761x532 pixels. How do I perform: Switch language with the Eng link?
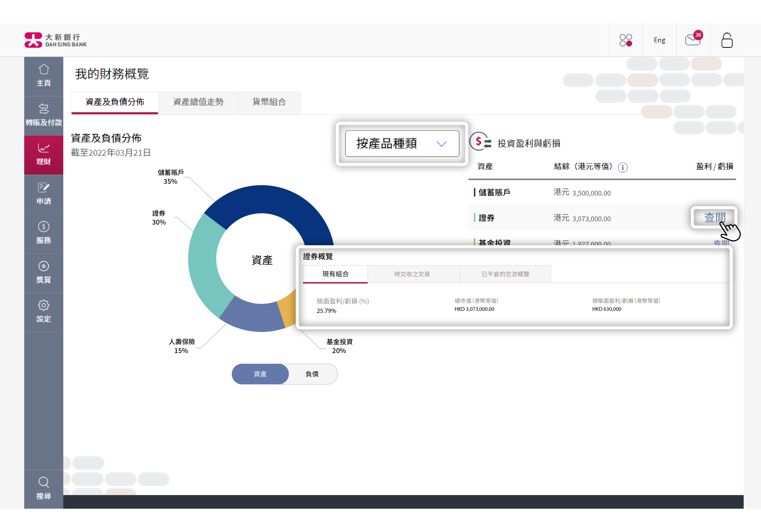659,40
